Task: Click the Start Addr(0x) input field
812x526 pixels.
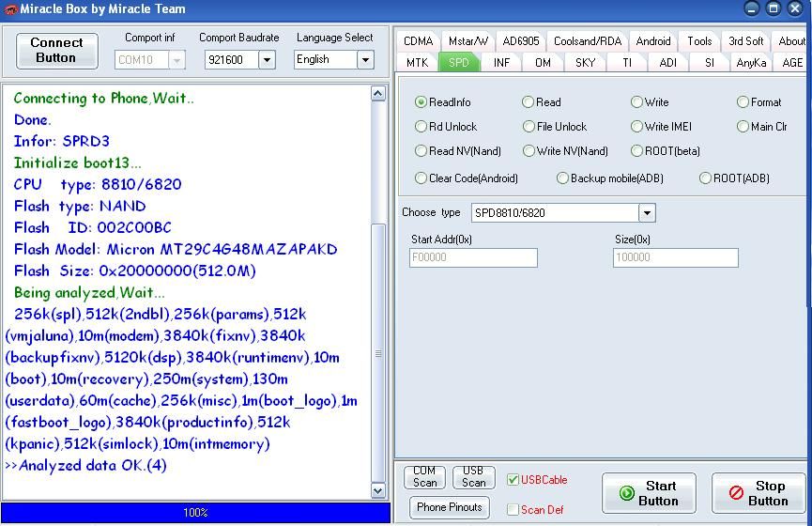Action: point(473,257)
